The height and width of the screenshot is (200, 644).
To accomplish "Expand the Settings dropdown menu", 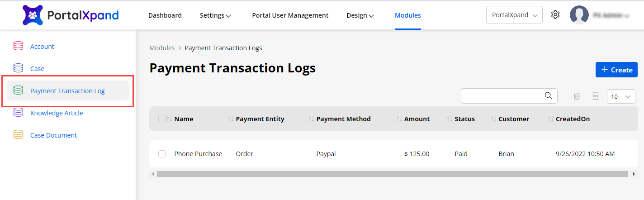I will click(x=215, y=15).
